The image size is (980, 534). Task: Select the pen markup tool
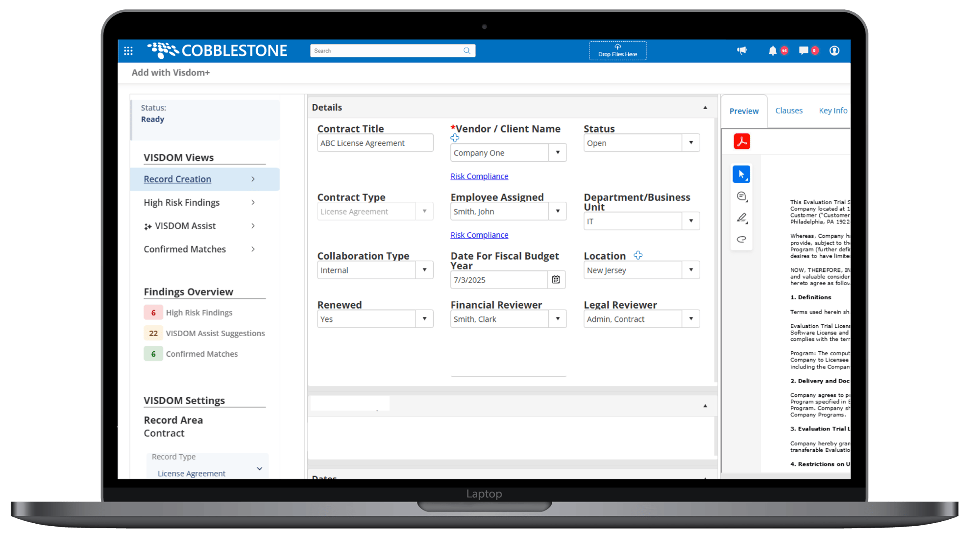741,218
